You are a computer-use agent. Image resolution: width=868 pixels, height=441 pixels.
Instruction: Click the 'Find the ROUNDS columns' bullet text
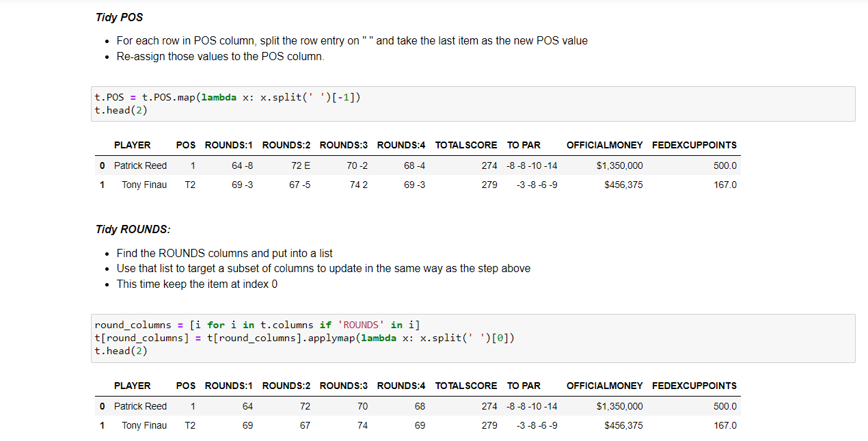pyautogui.click(x=225, y=253)
